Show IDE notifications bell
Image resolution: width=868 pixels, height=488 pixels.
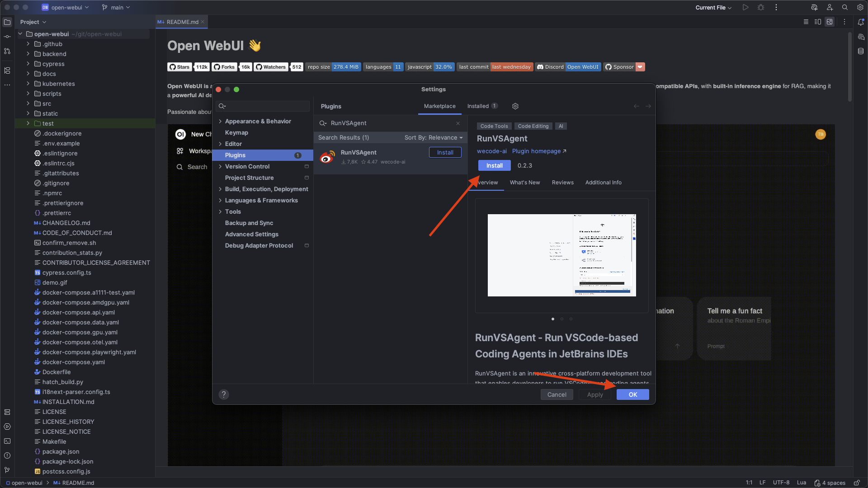pos(861,22)
